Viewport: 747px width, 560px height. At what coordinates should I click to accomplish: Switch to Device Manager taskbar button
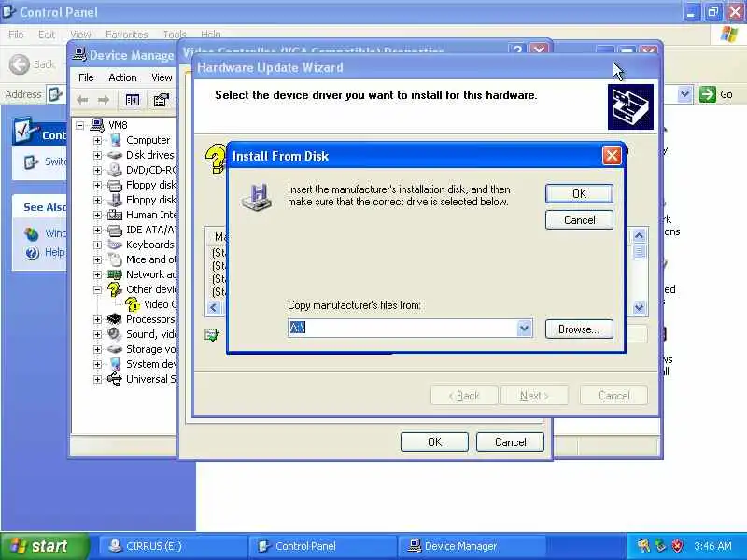point(472,546)
